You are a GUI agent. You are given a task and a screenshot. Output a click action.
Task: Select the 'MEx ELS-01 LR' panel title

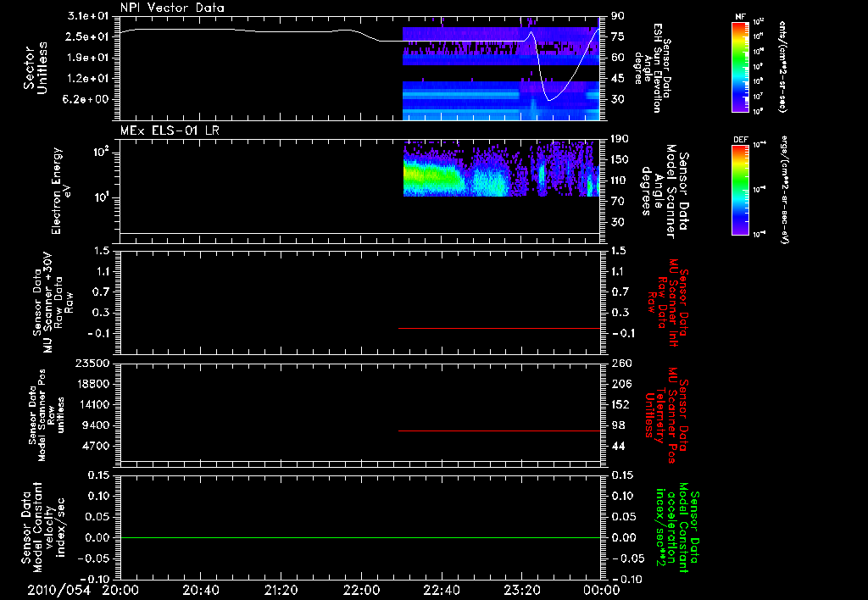(170, 131)
